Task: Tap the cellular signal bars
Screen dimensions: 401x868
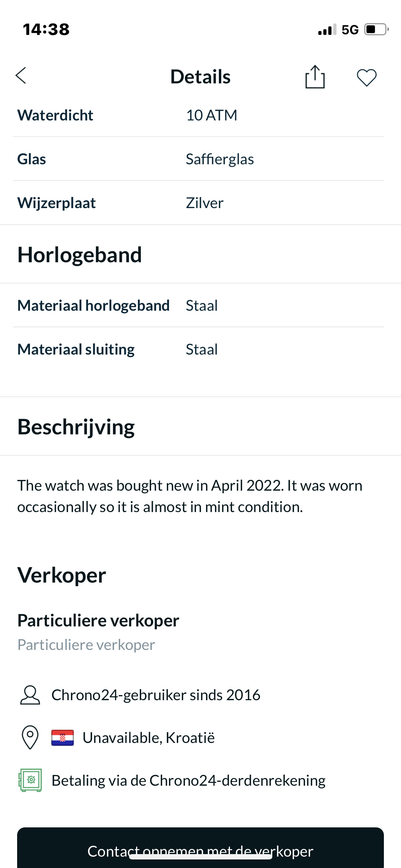Action: pos(327,30)
